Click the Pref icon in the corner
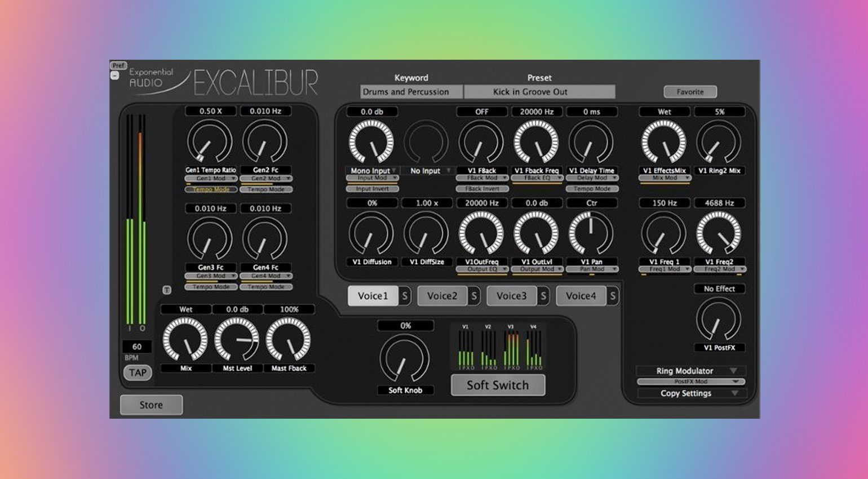868x479 pixels. (118, 65)
